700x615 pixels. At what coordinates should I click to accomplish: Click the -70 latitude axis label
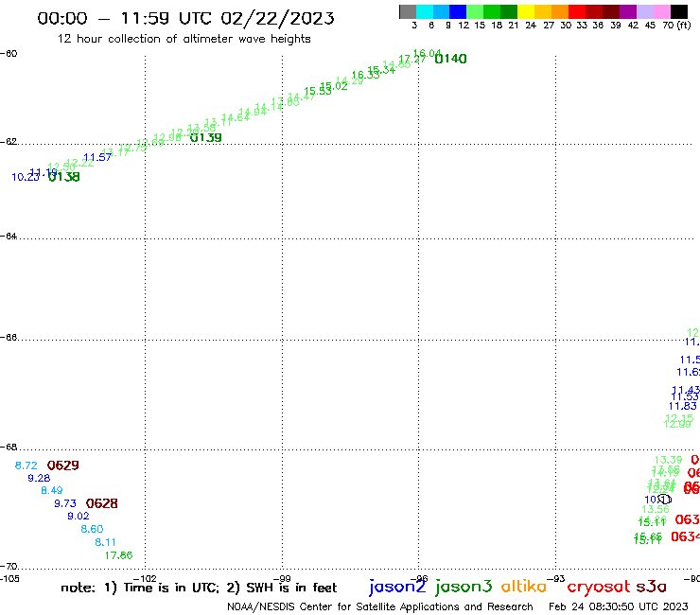coord(9,567)
